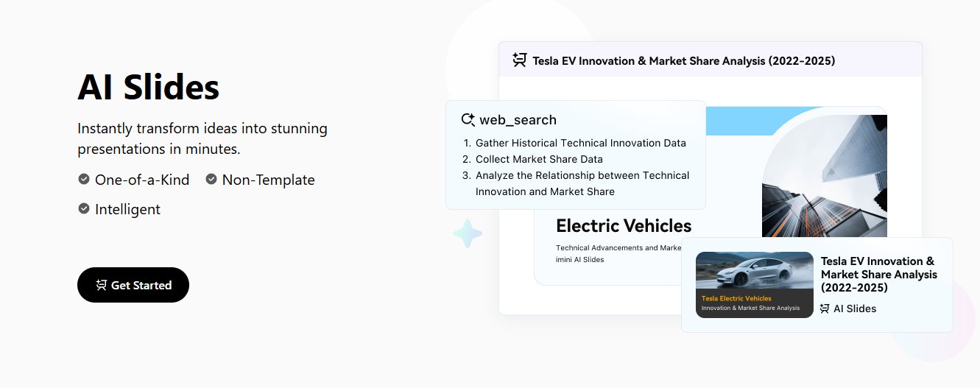Screen dimensions: 980x388
Task: Click the teal sparkle star icon
Action: click(467, 233)
